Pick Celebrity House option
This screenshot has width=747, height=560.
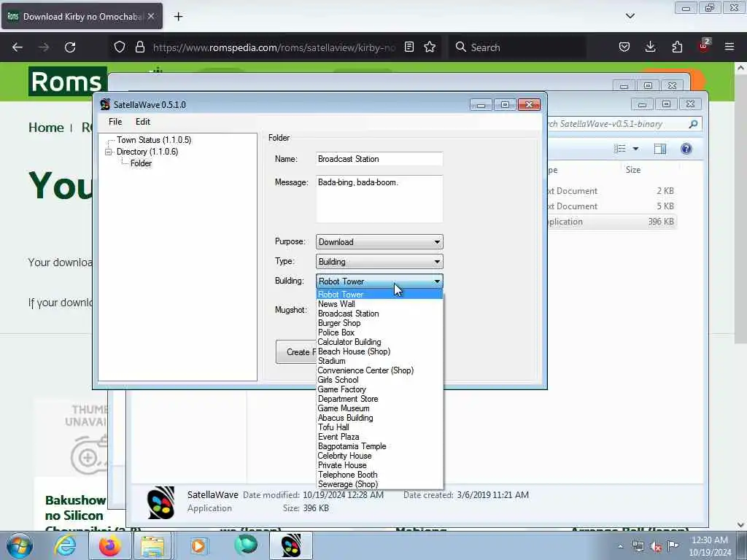pyautogui.click(x=379, y=456)
